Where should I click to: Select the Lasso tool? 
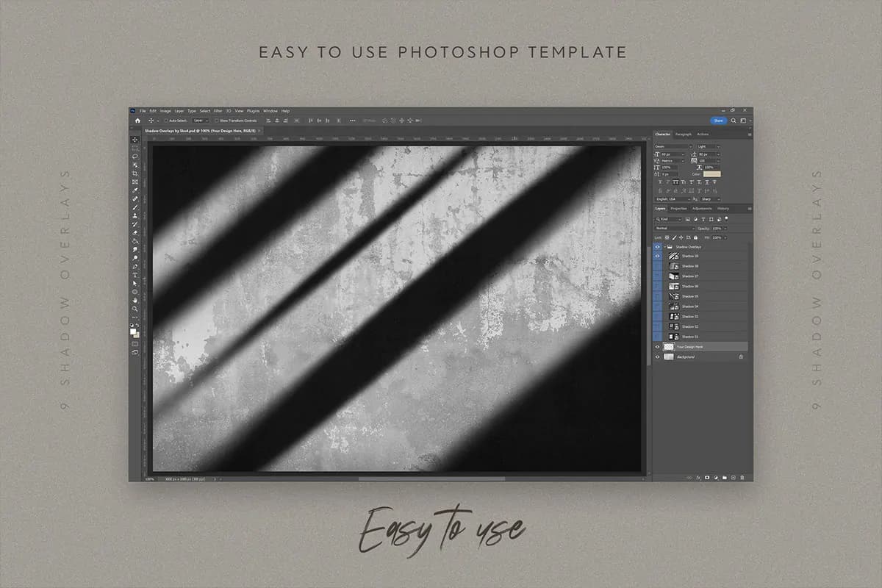pyautogui.click(x=135, y=156)
